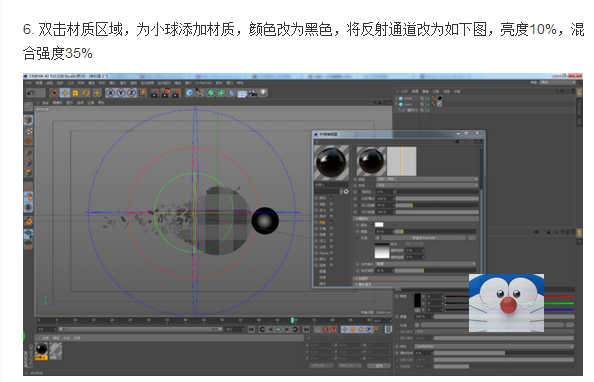Click the Fresnel texture button

tap(424, 238)
